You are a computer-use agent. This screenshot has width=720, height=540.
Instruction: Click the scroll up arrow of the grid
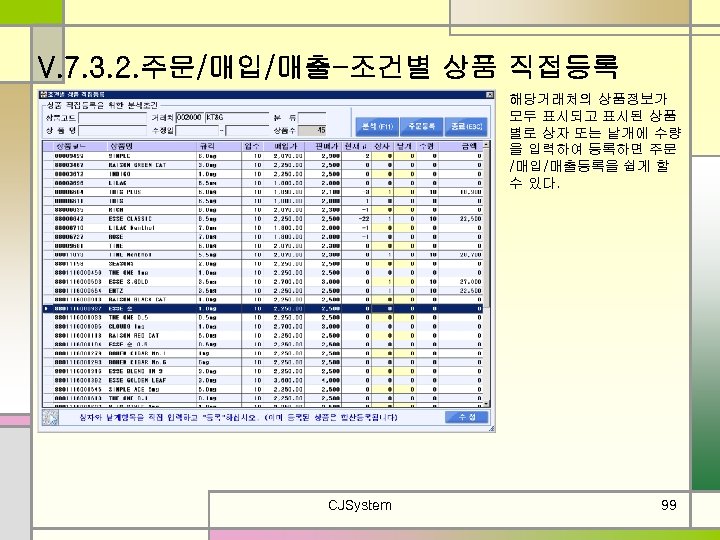[x=486, y=145]
